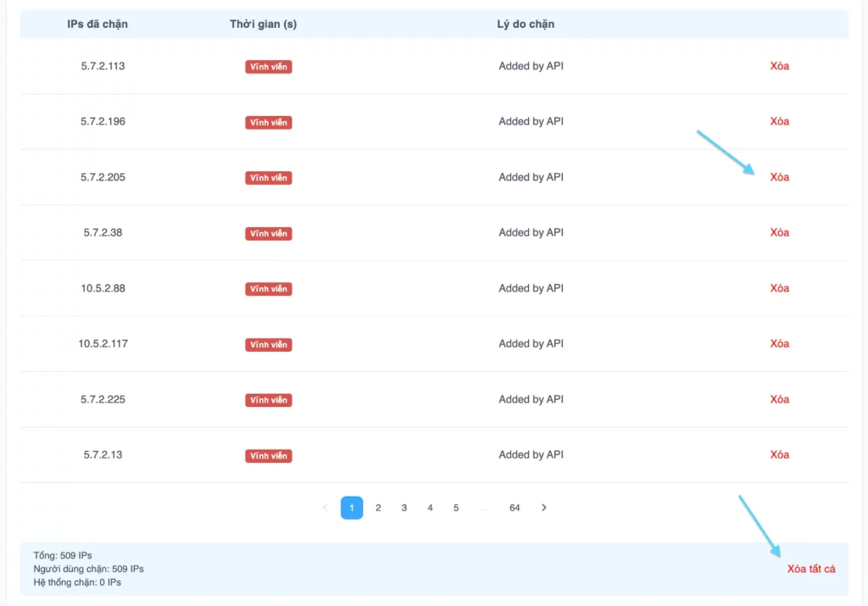Remove the 5.7.2.196 entry with Xóa
Screen dimensions: 868x606
779,121
